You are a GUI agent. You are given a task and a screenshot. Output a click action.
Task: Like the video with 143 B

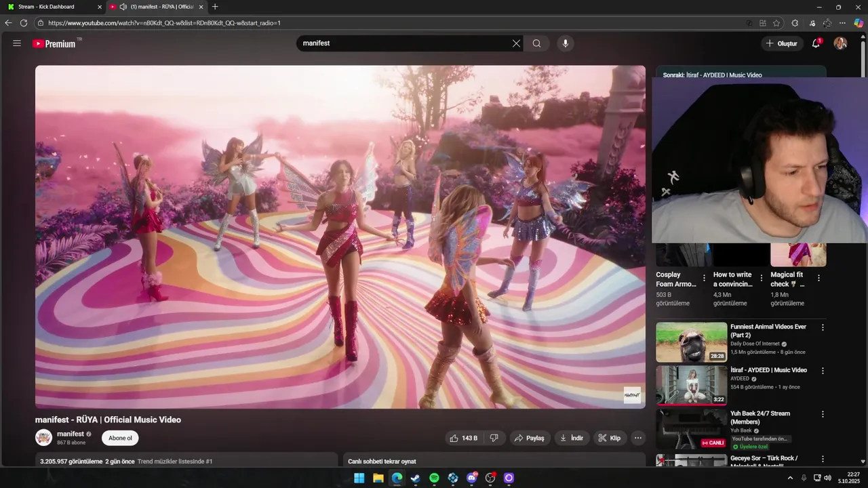[x=465, y=439]
